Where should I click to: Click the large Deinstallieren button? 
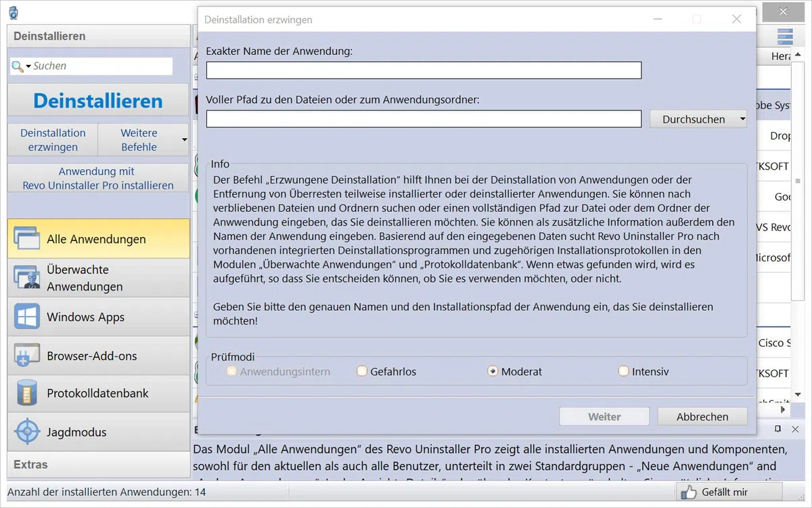click(98, 100)
